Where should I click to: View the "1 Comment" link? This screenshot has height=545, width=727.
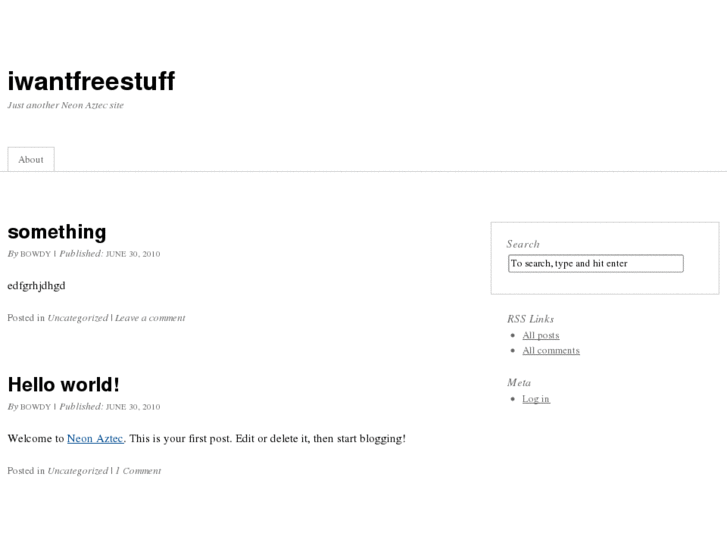(x=138, y=471)
